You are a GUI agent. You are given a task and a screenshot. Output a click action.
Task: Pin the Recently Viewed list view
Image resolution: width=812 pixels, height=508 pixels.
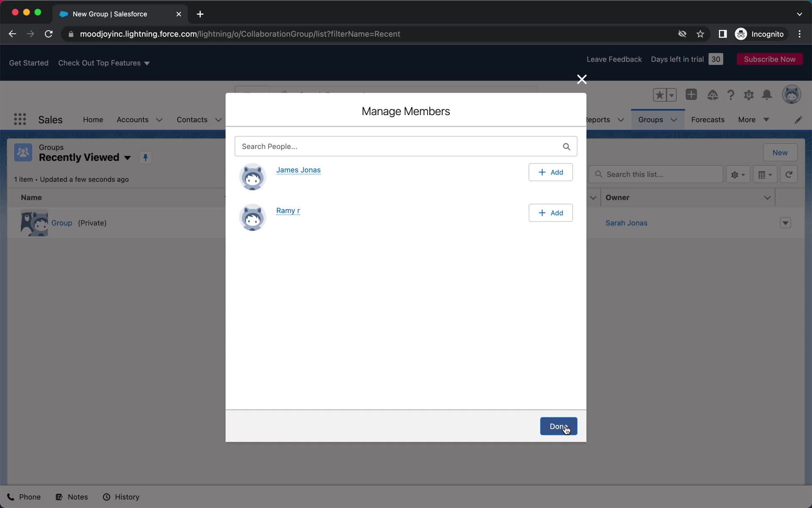pyautogui.click(x=145, y=157)
